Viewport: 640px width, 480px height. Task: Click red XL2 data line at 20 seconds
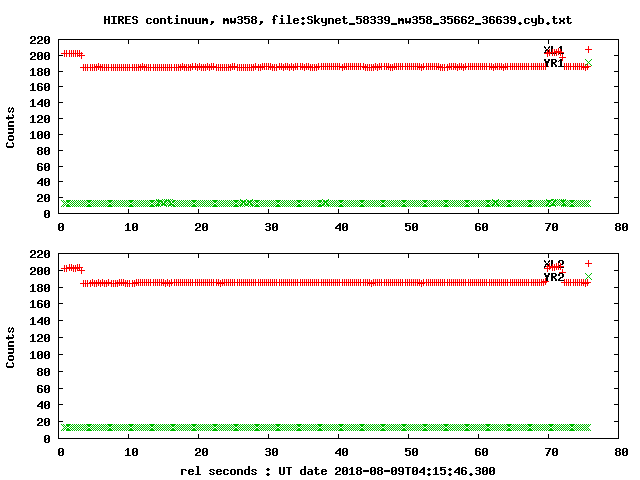tap(198, 282)
